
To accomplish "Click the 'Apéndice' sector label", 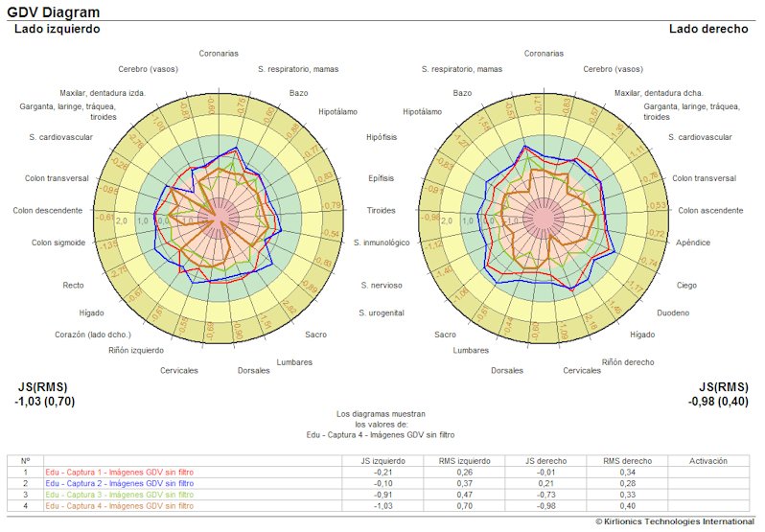I will click(x=693, y=243).
